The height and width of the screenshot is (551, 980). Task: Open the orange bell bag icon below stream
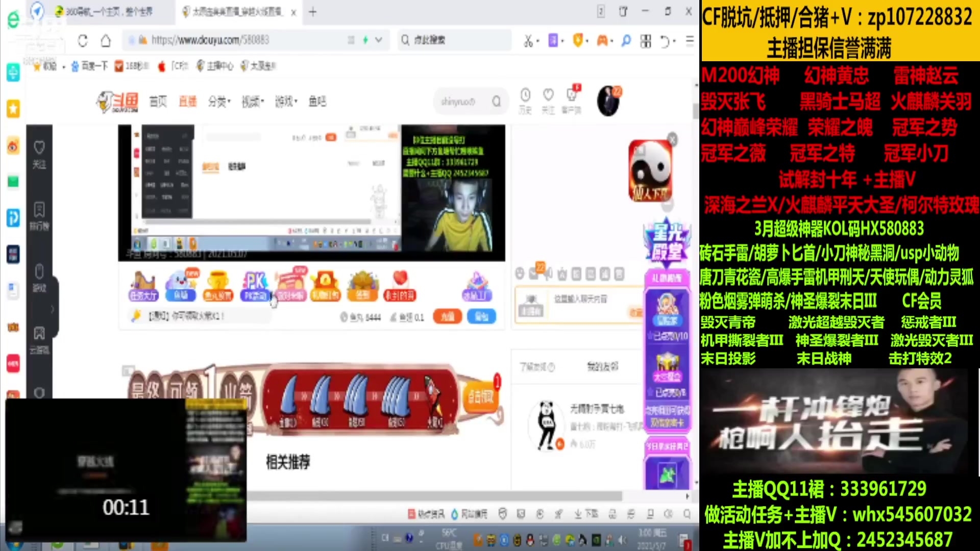point(325,285)
